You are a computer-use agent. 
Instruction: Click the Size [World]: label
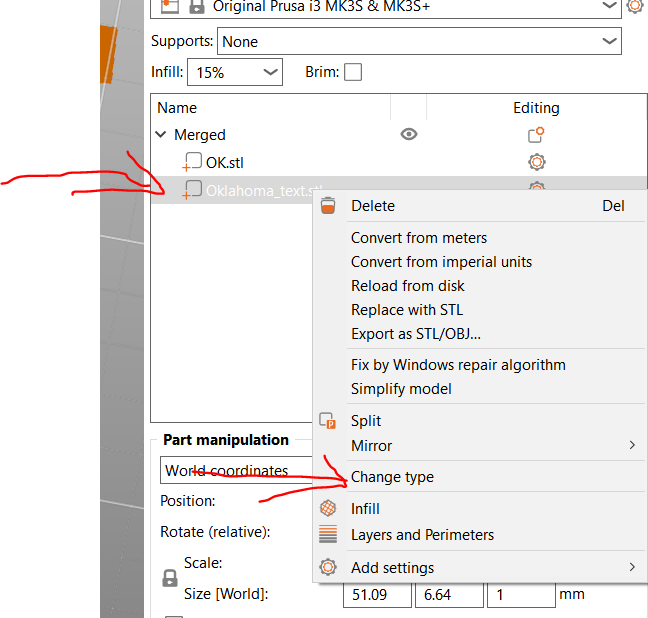tap(226, 594)
